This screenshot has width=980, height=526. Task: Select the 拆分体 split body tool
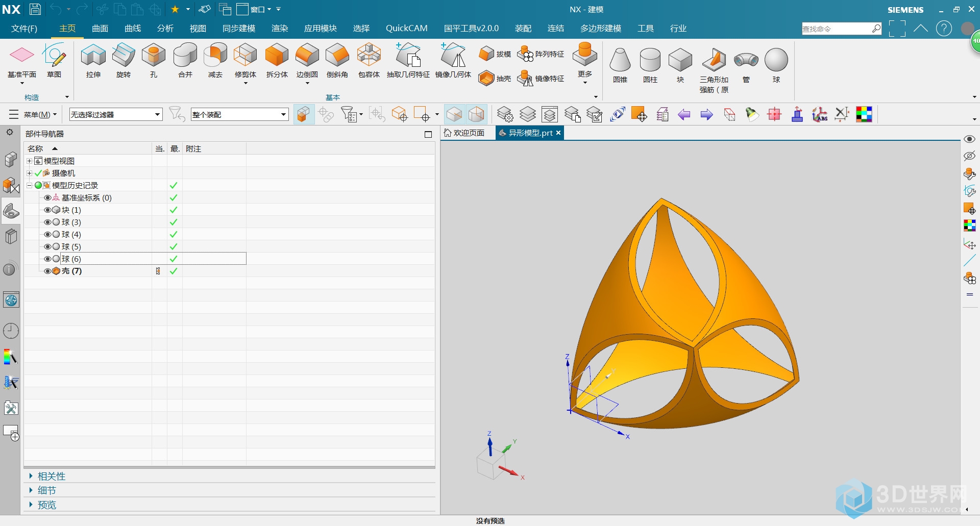(x=277, y=61)
